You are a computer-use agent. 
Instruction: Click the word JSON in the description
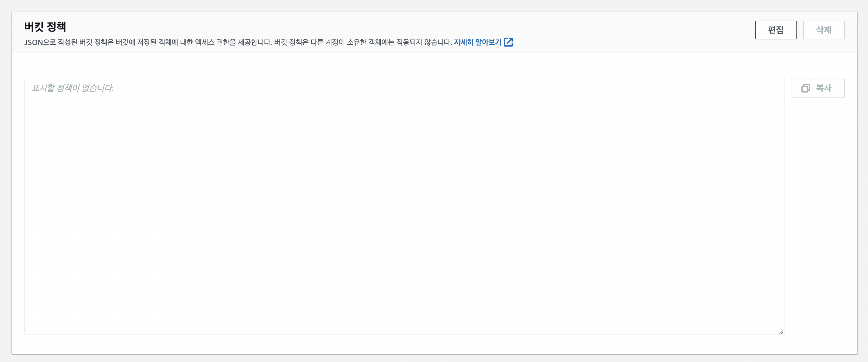pyautogui.click(x=33, y=43)
